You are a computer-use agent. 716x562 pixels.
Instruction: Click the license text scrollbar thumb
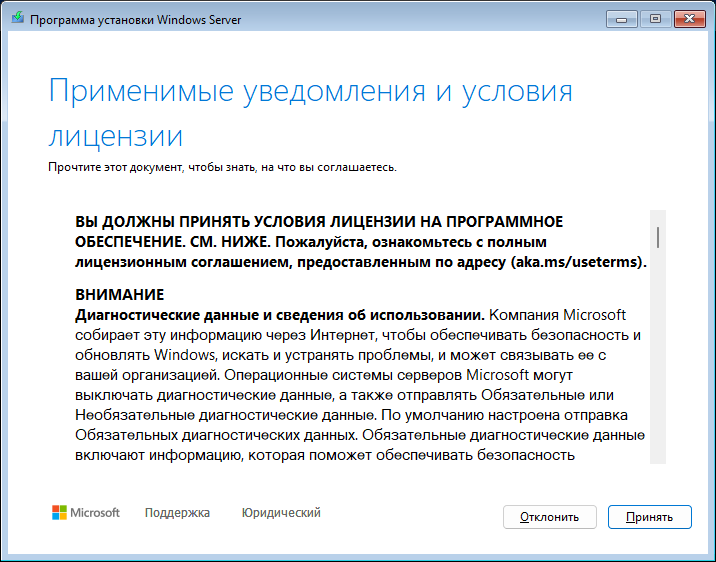pyautogui.click(x=658, y=237)
